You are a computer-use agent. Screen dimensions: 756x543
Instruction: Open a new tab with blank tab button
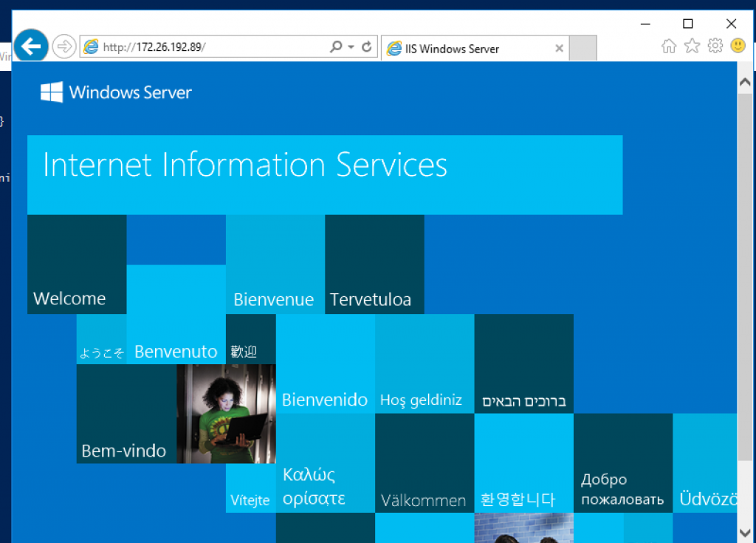point(583,48)
